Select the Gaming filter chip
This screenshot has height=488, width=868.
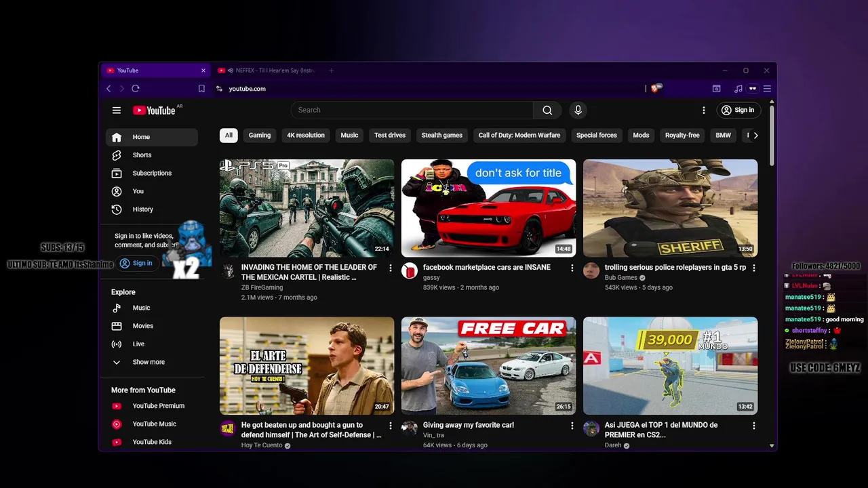(x=260, y=135)
